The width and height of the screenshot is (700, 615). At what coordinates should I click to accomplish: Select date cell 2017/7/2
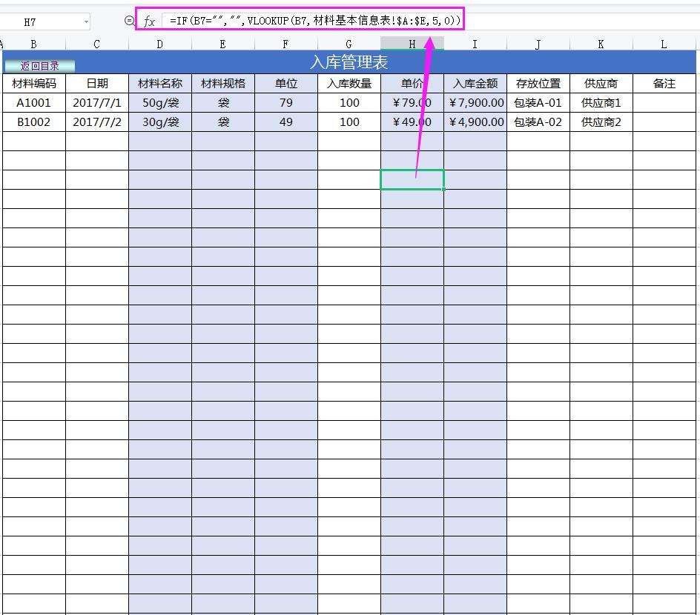[x=97, y=122]
